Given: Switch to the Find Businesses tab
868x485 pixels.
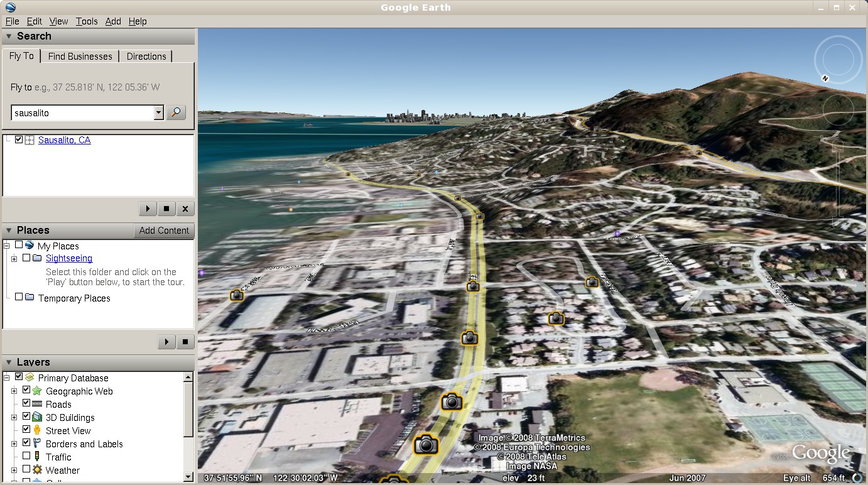Looking at the screenshot, I should click(80, 57).
